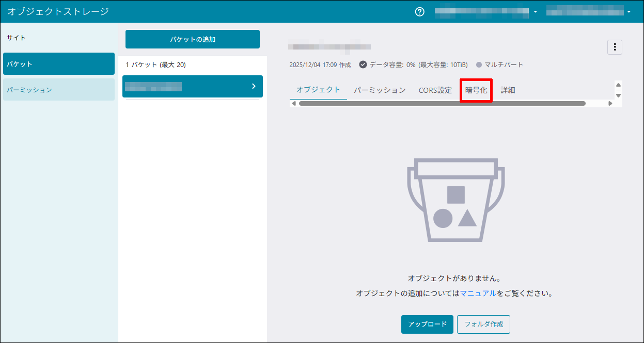This screenshot has width=644, height=343.
Task: Open the three-dot bucket options menu
Action: coord(615,47)
